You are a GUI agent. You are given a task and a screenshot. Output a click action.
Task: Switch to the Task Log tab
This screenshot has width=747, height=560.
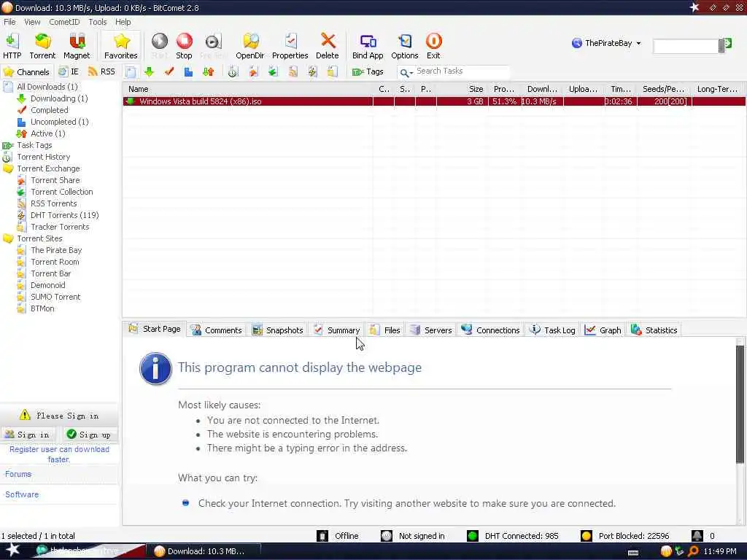pyautogui.click(x=553, y=330)
